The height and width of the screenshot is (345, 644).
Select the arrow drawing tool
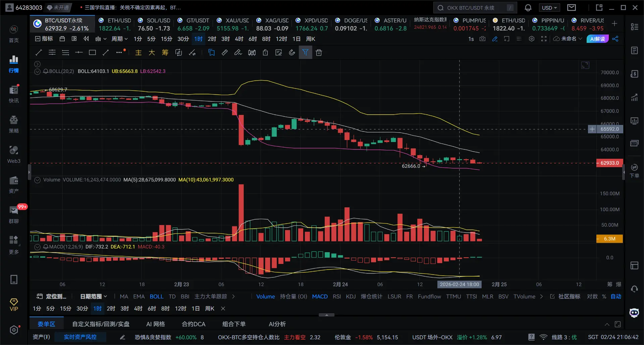pos(106,52)
